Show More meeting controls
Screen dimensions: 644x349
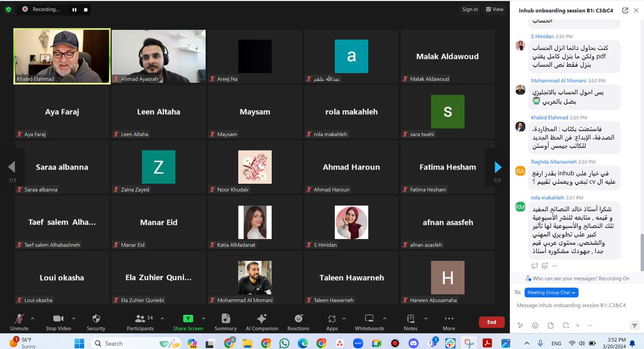[x=449, y=322]
